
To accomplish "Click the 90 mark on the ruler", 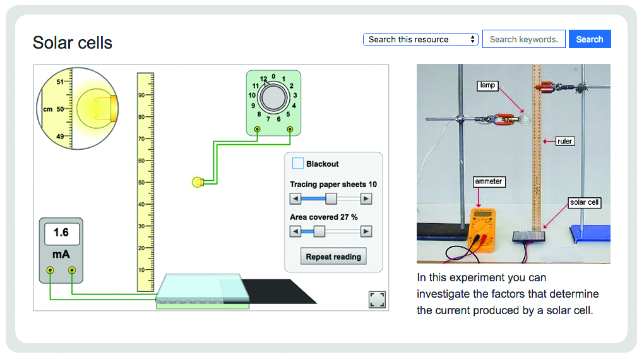I will point(141,95).
